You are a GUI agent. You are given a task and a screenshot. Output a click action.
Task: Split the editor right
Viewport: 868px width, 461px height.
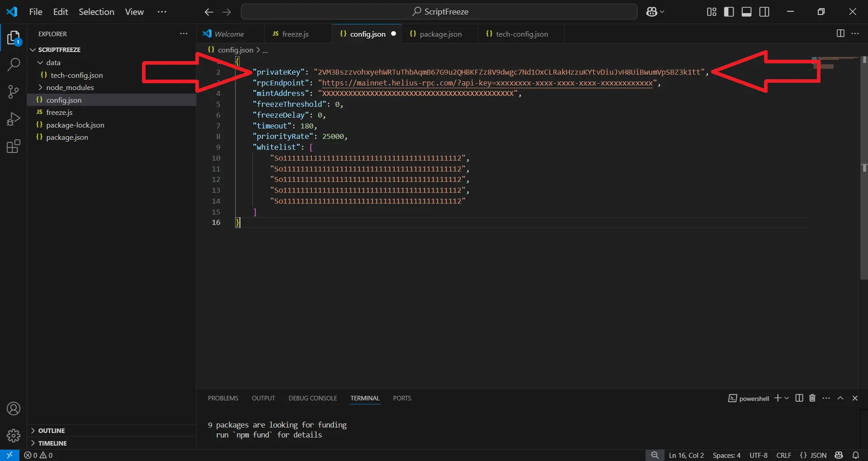(840, 33)
